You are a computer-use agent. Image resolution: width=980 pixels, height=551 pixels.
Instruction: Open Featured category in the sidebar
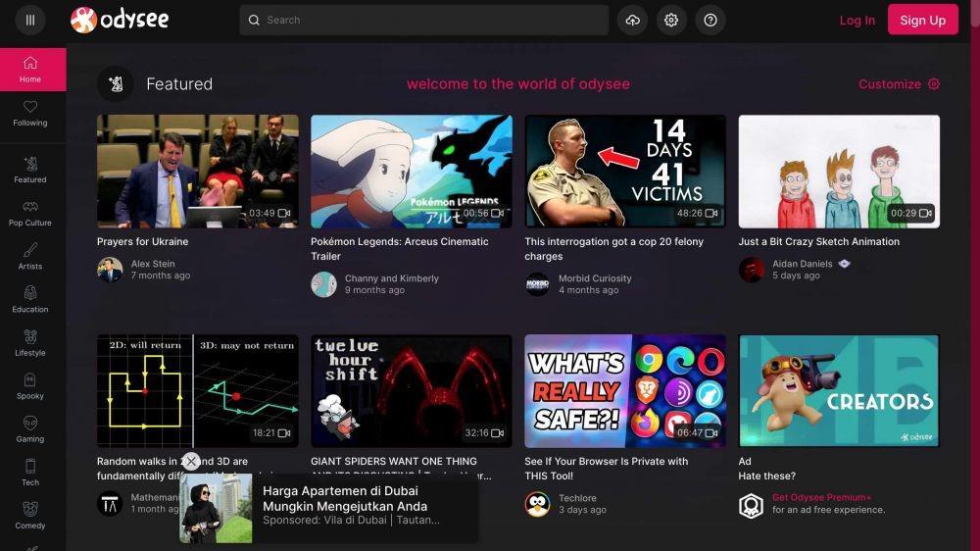click(30, 171)
